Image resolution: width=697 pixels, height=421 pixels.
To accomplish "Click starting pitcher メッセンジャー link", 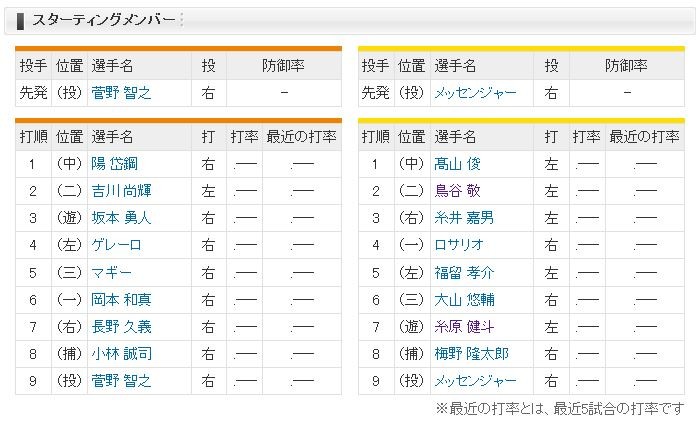I will point(475,92).
